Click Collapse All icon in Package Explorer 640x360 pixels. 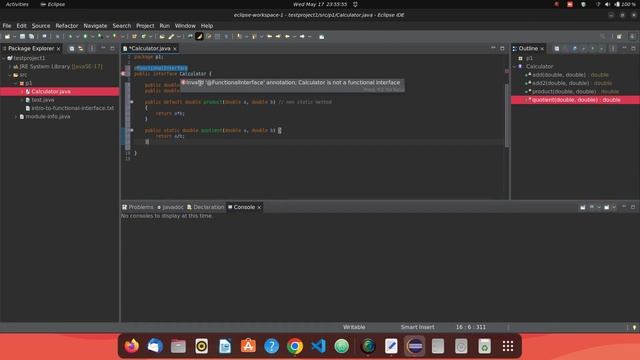coord(72,49)
